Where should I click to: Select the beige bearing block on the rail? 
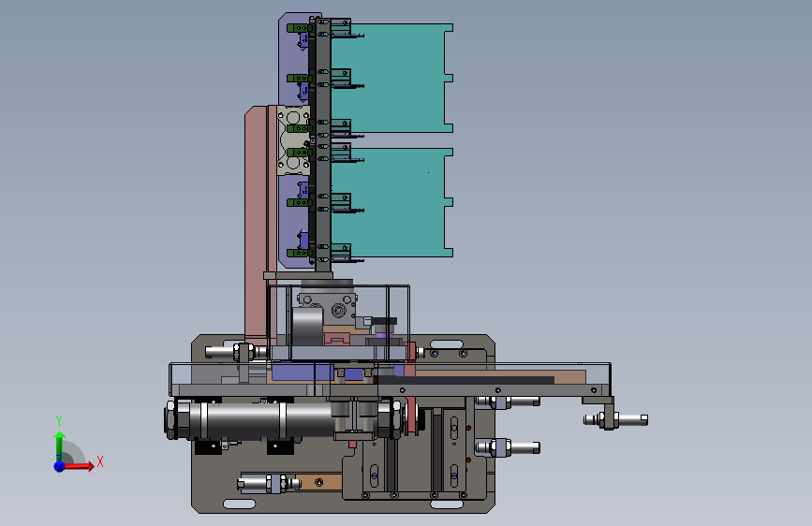coord(294,140)
